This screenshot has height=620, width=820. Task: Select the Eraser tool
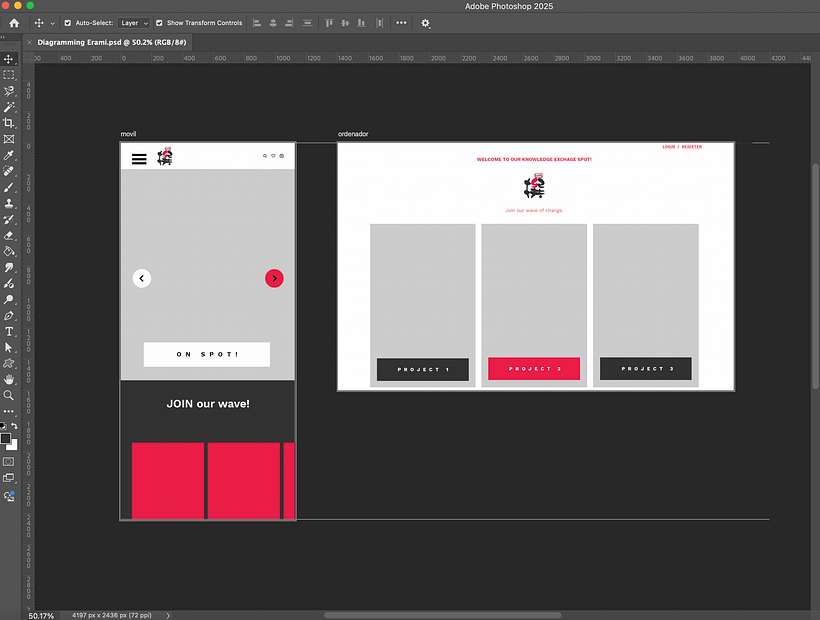9,235
